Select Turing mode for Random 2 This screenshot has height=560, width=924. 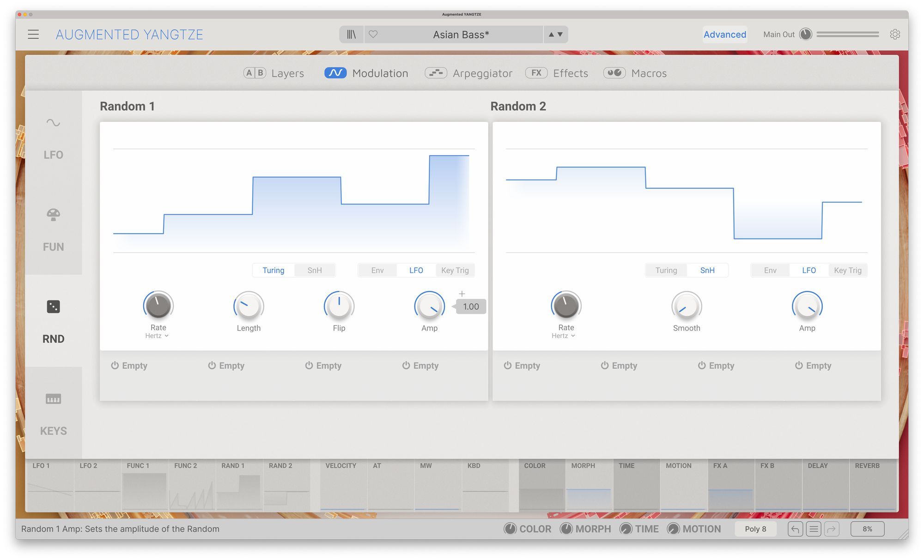pos(666,271)
